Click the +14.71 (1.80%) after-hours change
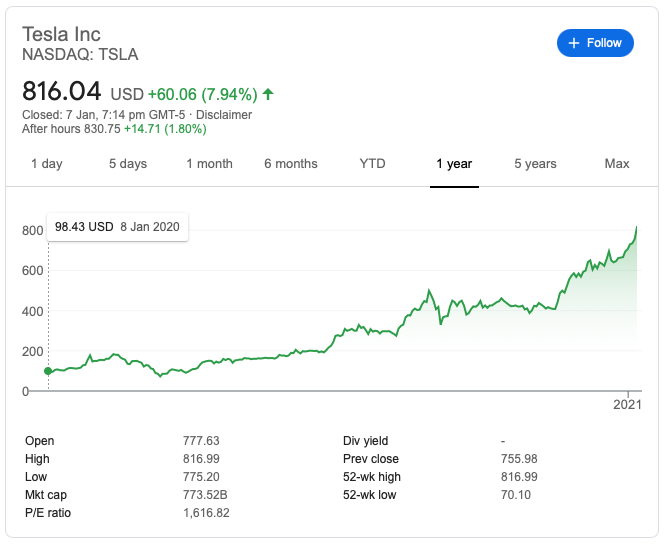The width and height of the screenshot is (664, 552). (165, 129)
